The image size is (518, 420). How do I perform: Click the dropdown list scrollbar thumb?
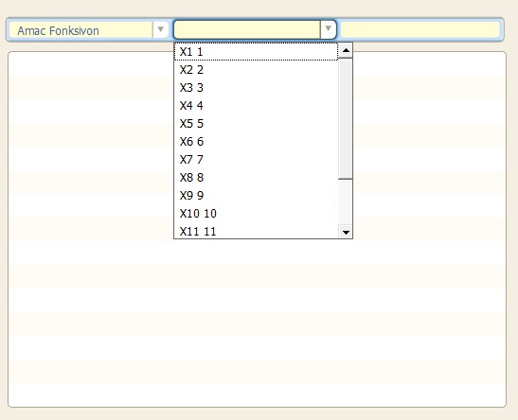point(346,119)
